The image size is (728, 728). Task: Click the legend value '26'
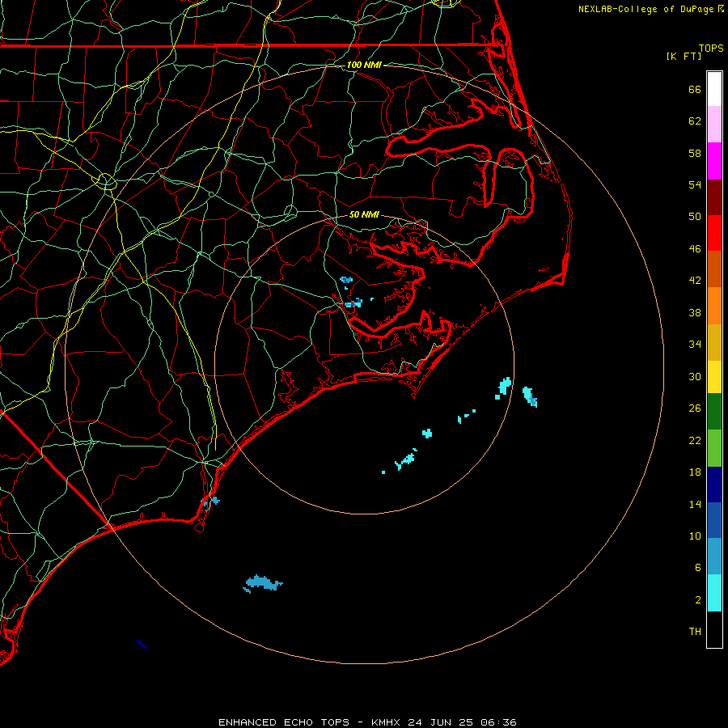pos(695,408)
